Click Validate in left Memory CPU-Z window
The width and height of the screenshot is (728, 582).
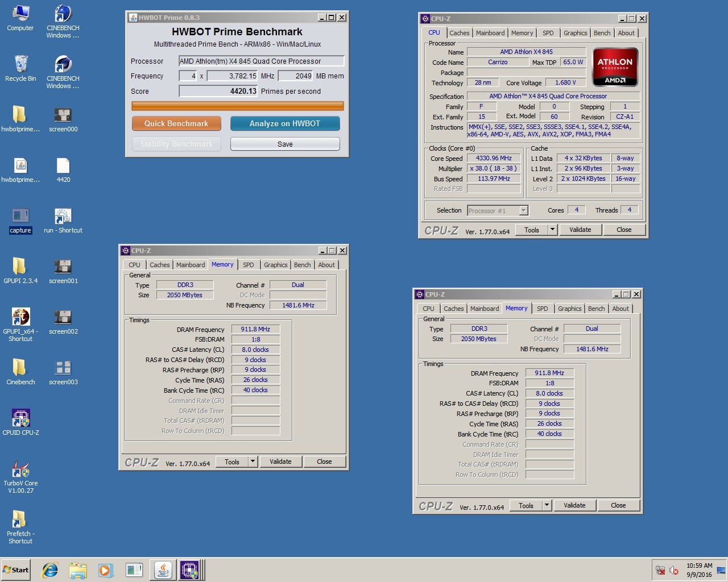280,462
